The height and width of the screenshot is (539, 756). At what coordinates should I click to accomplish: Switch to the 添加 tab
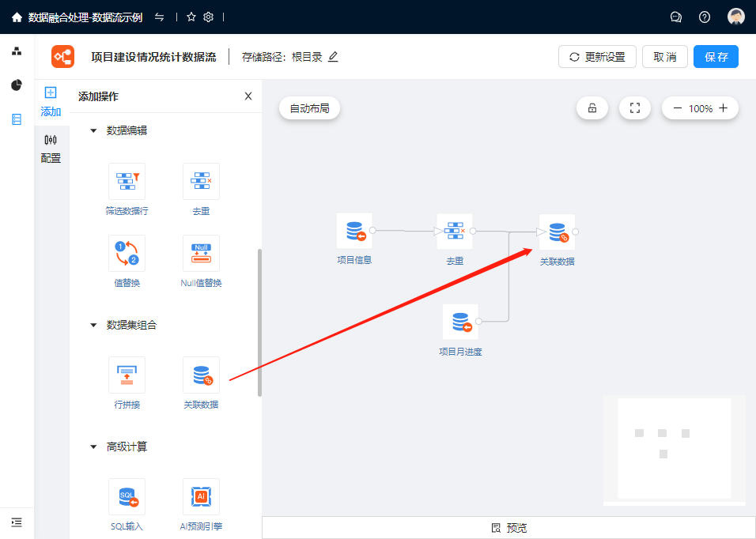click(x=51, y=101)
